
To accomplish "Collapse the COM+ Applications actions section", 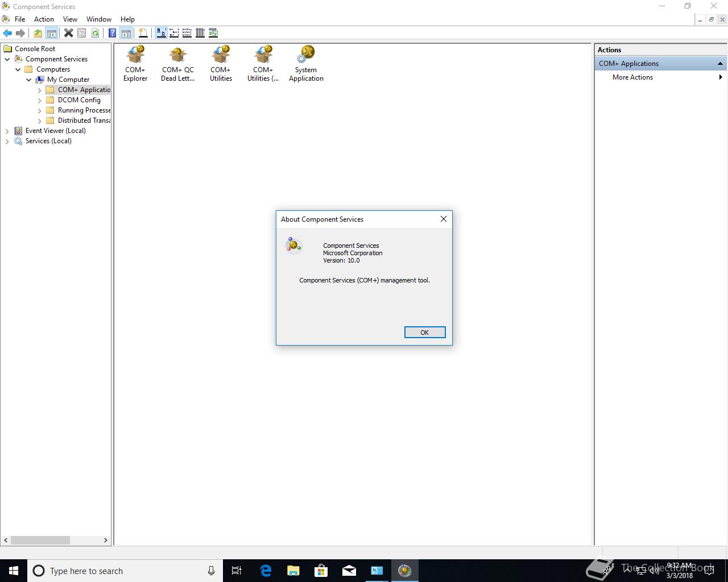I will pyautogui.click(x=720, y=64).
